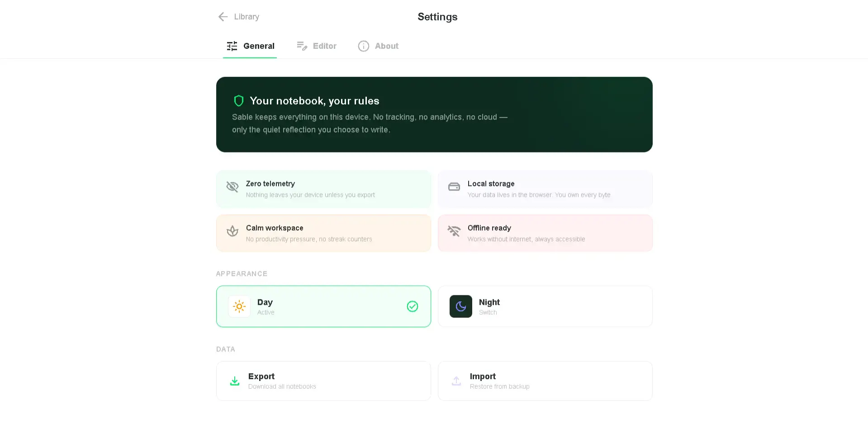This screenshot has width=868, height=423.
Task: Click the green checkmark on Day theme
Action: tap(413, 306)
